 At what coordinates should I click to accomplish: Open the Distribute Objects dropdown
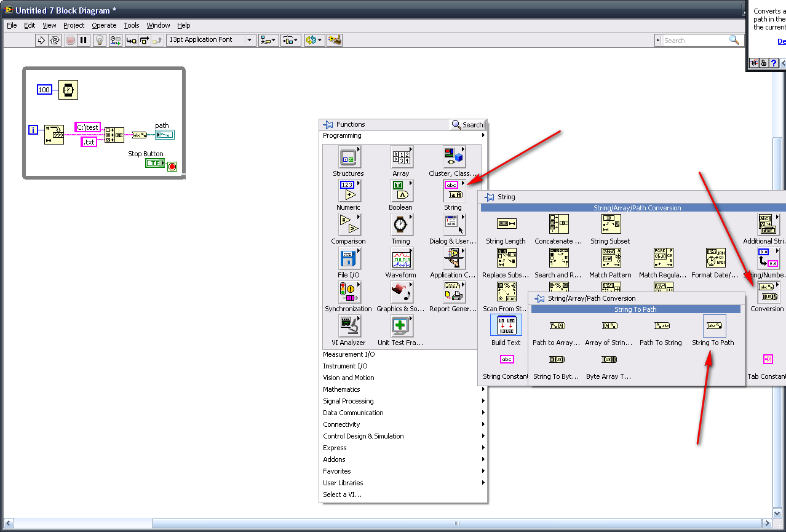point(291,40)
